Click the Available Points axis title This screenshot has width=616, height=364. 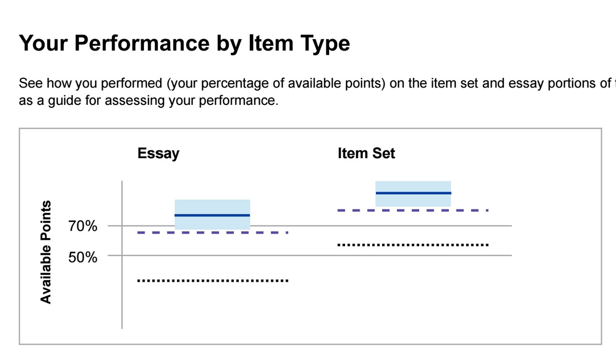(x=46, y=252)
